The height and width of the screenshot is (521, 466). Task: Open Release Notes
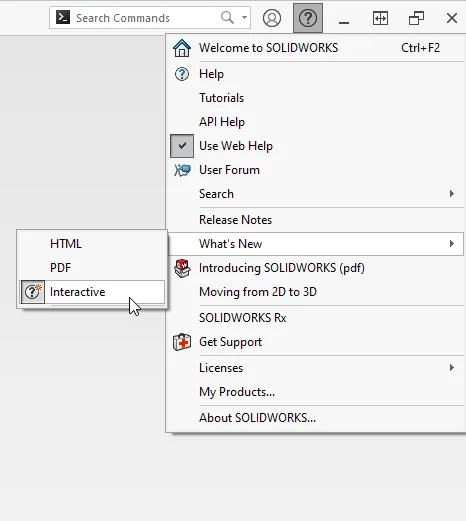pyautogui.click(x=316, y=220)
